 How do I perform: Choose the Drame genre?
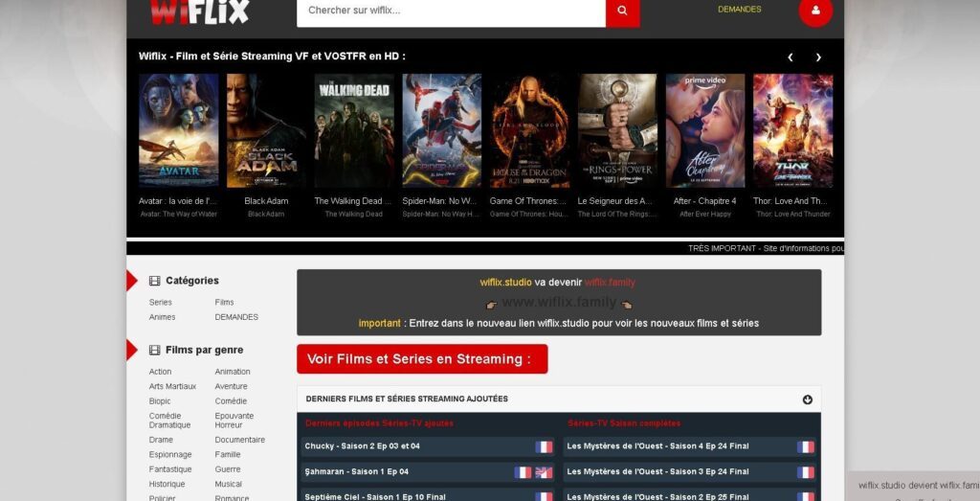(x=161, y=440)
